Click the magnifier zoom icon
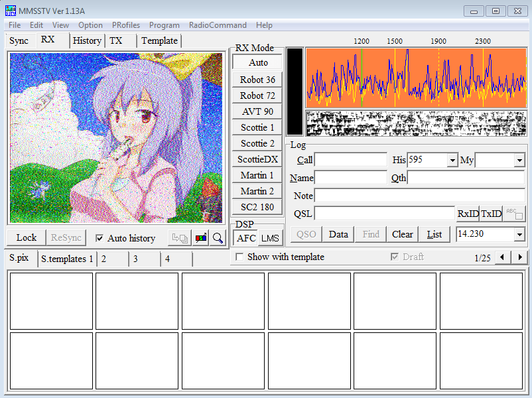Image resolution: width=532 pixels, height=398 pixels. pyautogui.click(x=218, y=238)
